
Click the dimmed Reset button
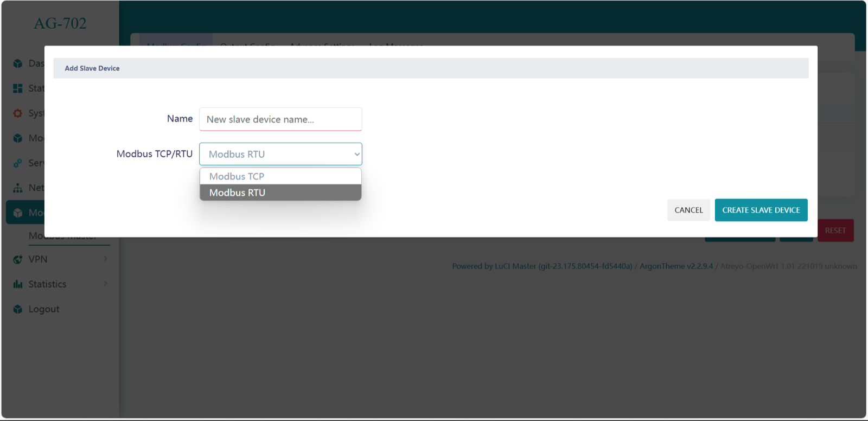[x=835, y=231]
